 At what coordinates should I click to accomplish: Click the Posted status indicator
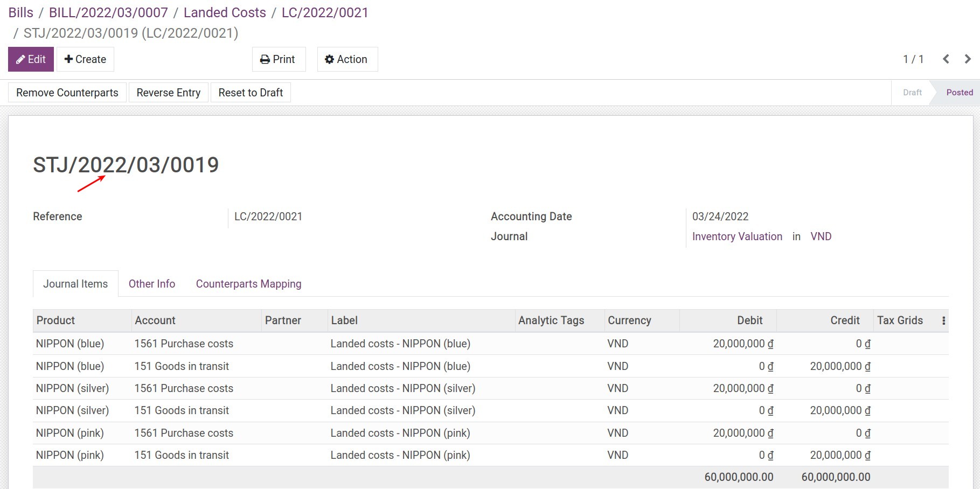(959, 92)
